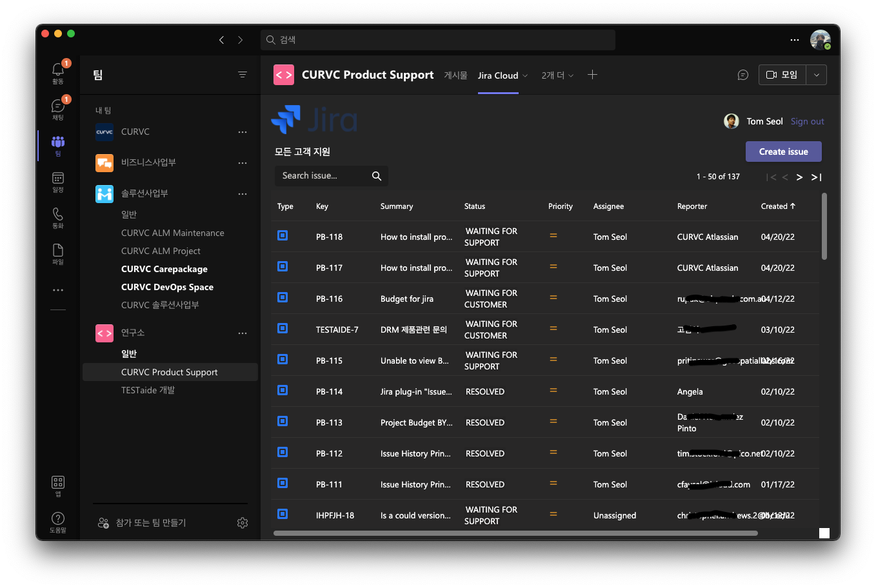Switch to the 게시물 tab
Screen dimensions: 876x588
click(x=455, y=75)
